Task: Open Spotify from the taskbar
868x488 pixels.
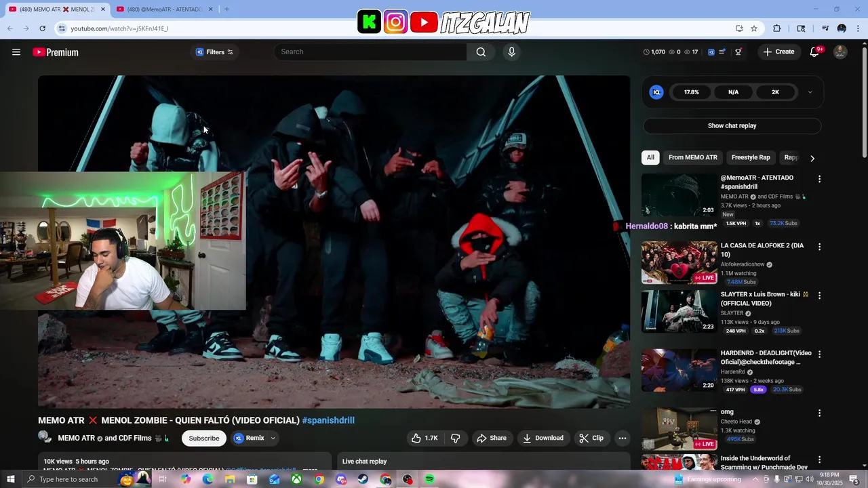Action: pos(430,479)
